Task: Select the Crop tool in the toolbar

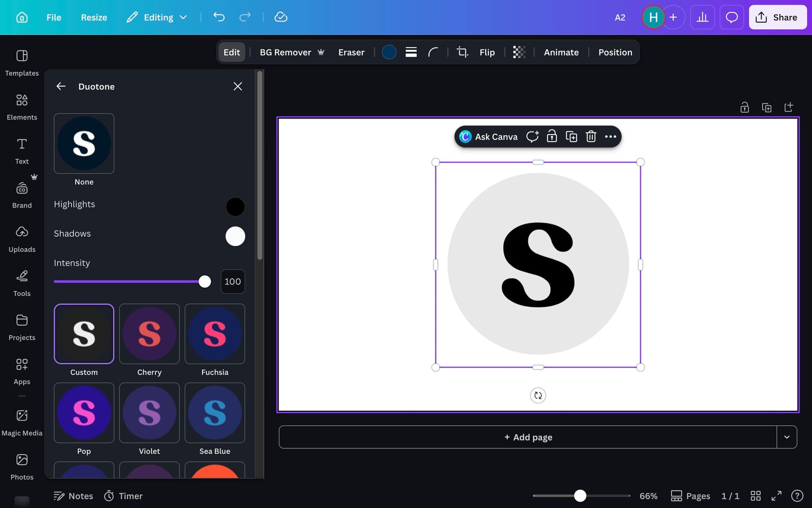Action: (x=462, y=52)
